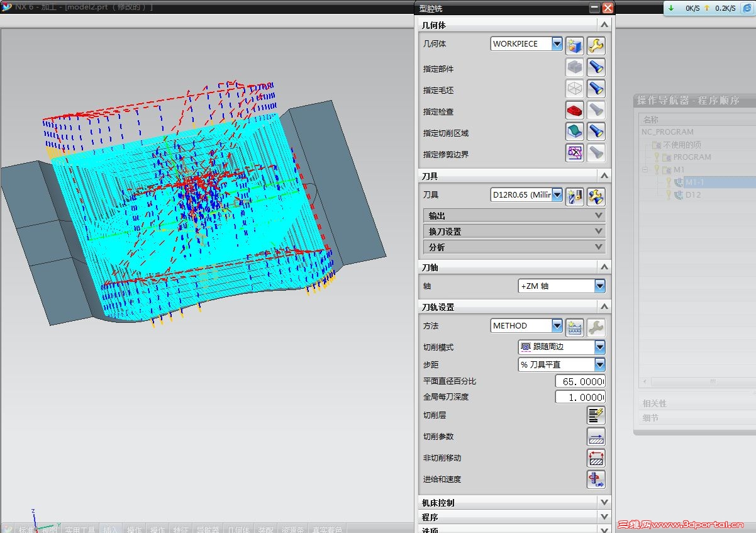
Task: Click the flashlight icon in the 指定检查 row
Action: pyautogui.click(x=596, y=110)
